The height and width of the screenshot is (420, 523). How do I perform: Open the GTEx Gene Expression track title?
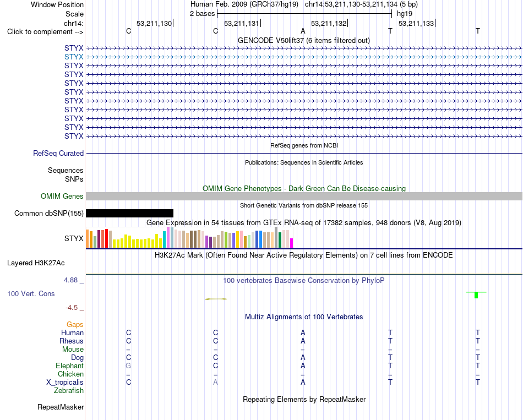pyautogui.click(x=304, y=222)
